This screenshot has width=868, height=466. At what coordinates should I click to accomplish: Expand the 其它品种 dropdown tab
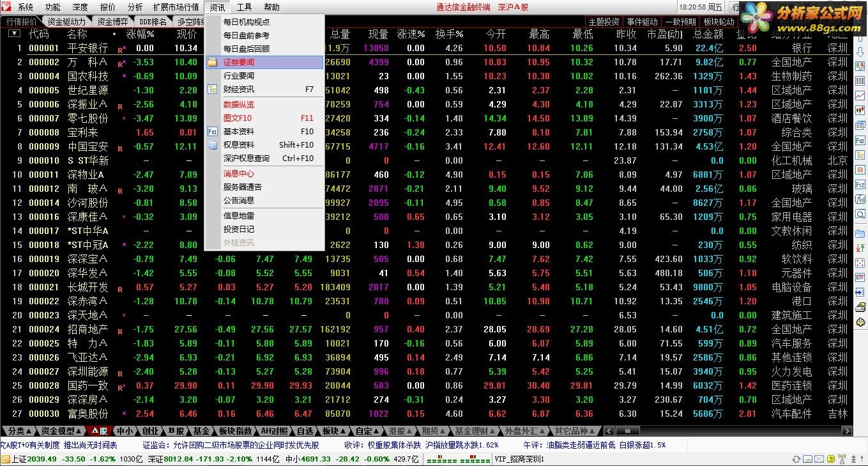click(x=575, y=431)
